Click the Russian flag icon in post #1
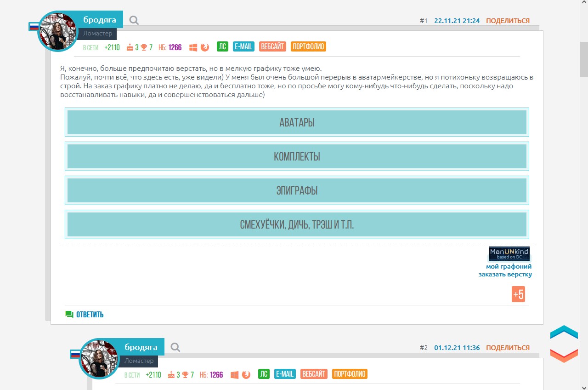Viewport: 588px width, 390px height. [x=34, y=27]
